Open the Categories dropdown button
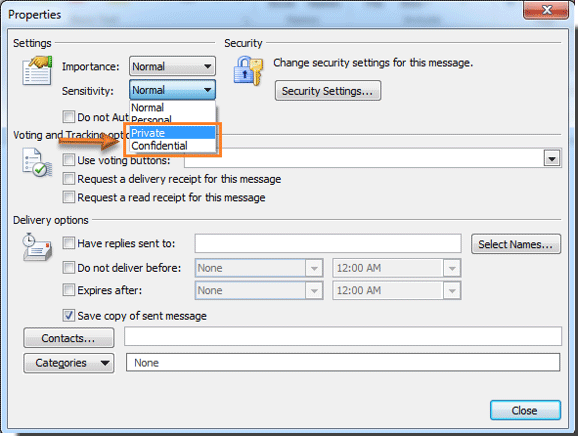The height and width of the screenshot is (436, 578). [x=69, y=363]
